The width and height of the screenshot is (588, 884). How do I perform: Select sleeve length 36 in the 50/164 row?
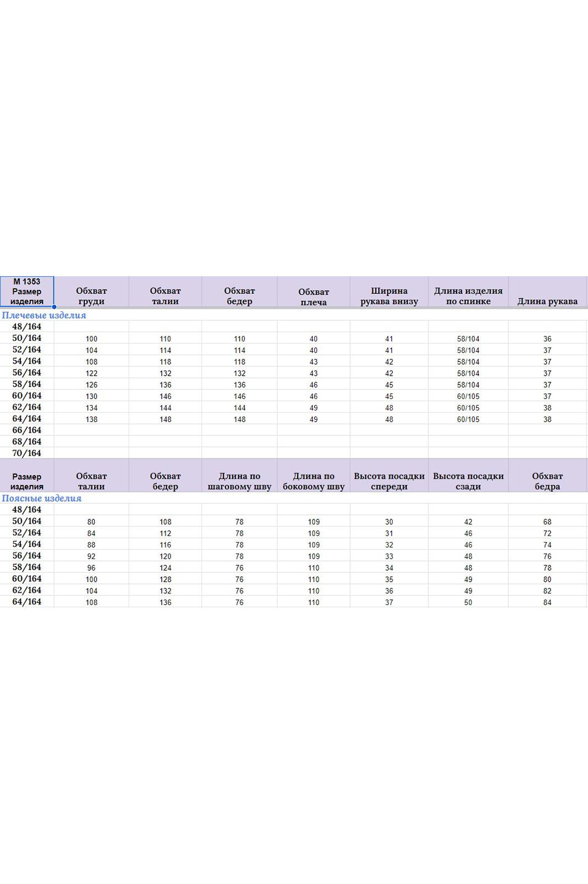(547, 339)
